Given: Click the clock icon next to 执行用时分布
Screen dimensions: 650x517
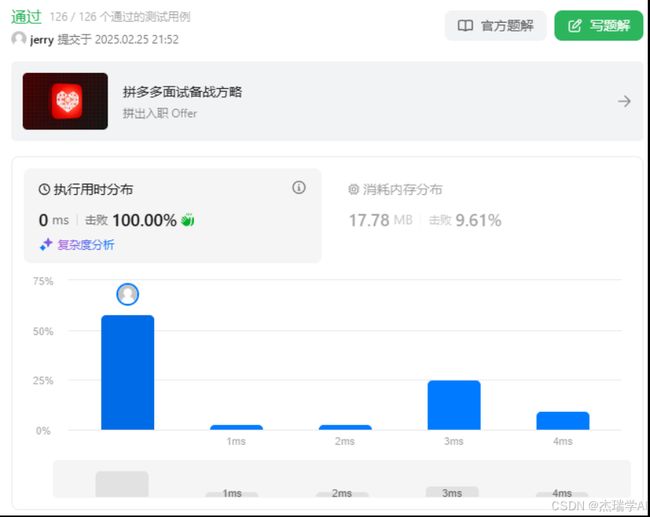Looking at the screenshot, I should 44,189.
